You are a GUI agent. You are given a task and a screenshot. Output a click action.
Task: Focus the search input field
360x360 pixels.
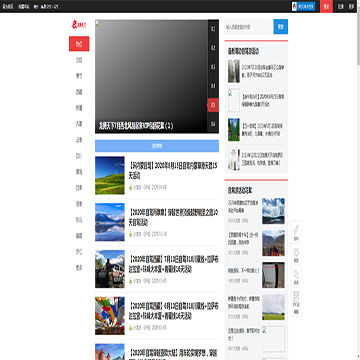click(x=249, y=27)
